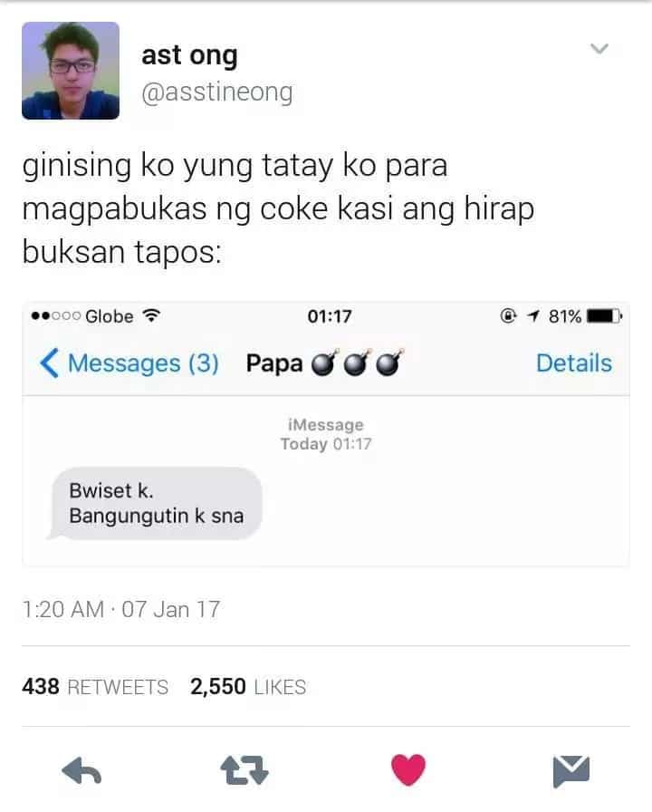
Task: Toggle the red heart like icon
Action: coord(408,770)
